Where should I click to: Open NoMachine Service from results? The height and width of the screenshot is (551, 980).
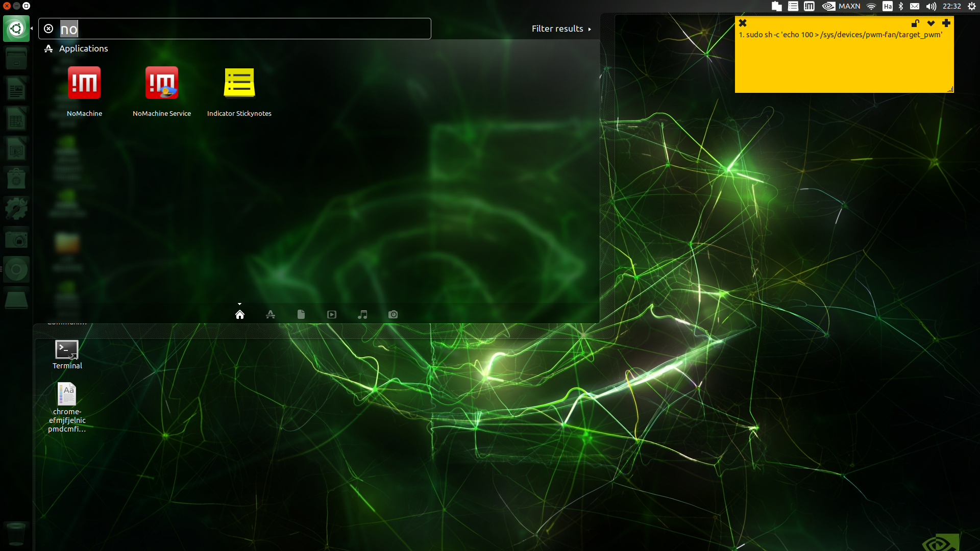[x=161, y=83]
